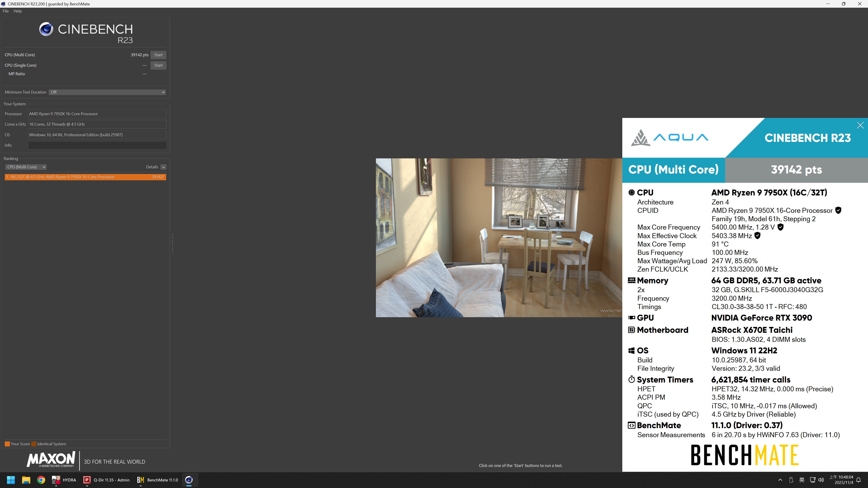The width and height of the screenshot is (868, 488).
Task: Click '247 W, 85.60%' wattage value
Action: (x=734, y=261)
